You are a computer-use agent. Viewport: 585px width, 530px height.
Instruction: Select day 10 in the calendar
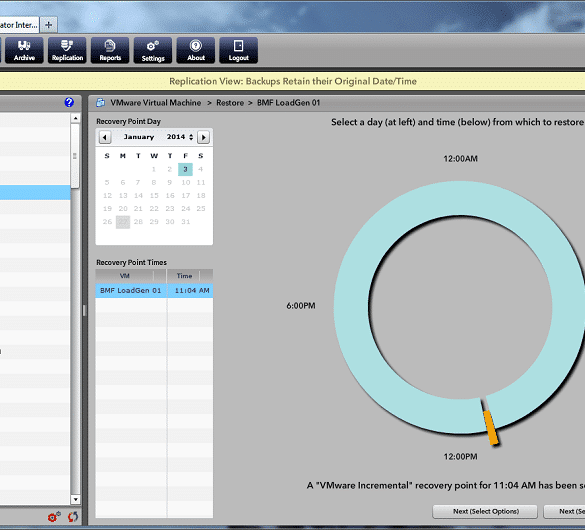(185, 182)
